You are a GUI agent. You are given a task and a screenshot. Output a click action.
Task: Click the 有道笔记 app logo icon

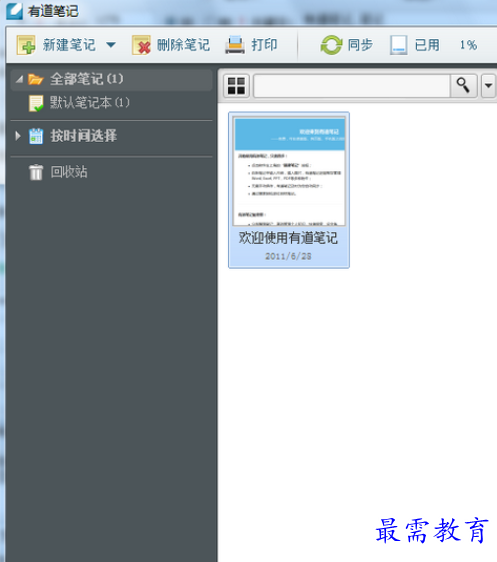click(x=15, y=11)
